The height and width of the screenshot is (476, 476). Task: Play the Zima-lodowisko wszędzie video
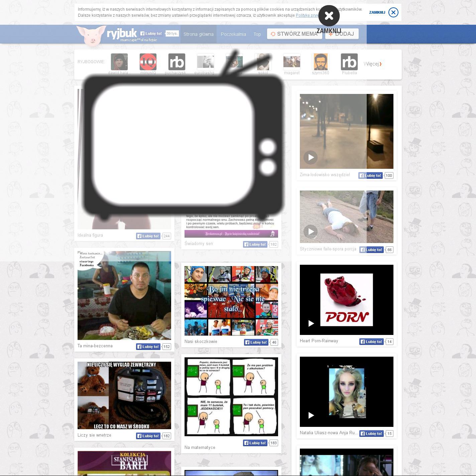click(311, 157)
